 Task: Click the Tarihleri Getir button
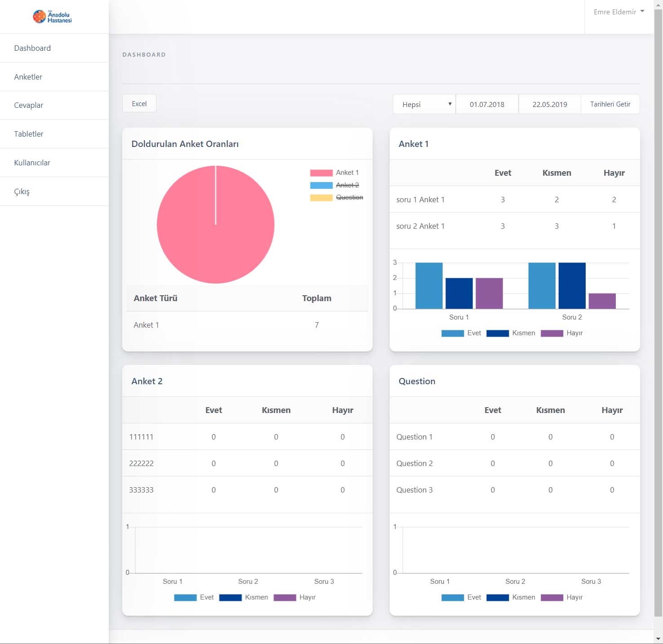[x=610, y=104]
